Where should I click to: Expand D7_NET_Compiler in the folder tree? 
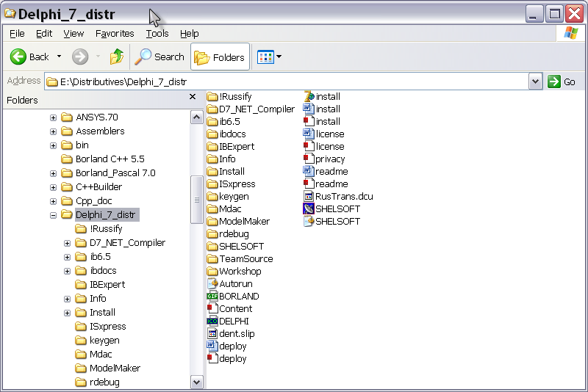(67, 244)
